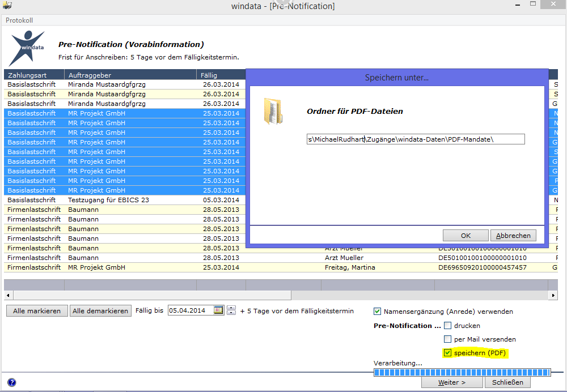Viewport: 567px width, 392px height.
Task: Click the left arrow of the horizontal scrollbar
Action: pos(8,295)
